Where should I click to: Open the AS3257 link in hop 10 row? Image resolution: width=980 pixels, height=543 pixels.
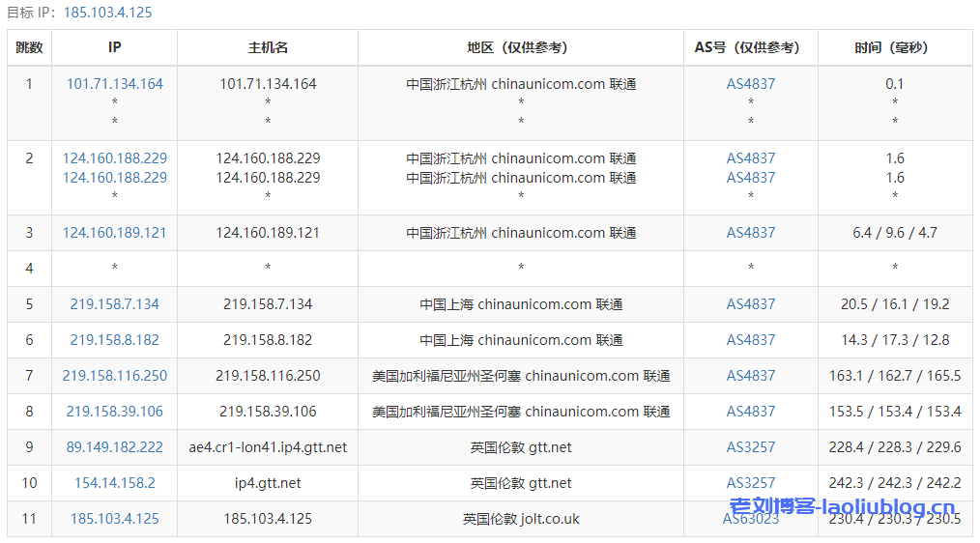751,483
